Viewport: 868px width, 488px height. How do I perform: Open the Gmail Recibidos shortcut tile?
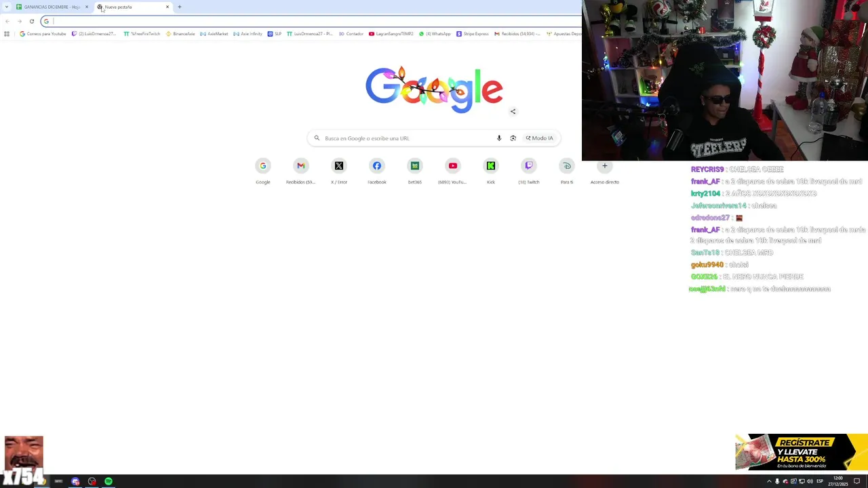(x=301, y=171)
